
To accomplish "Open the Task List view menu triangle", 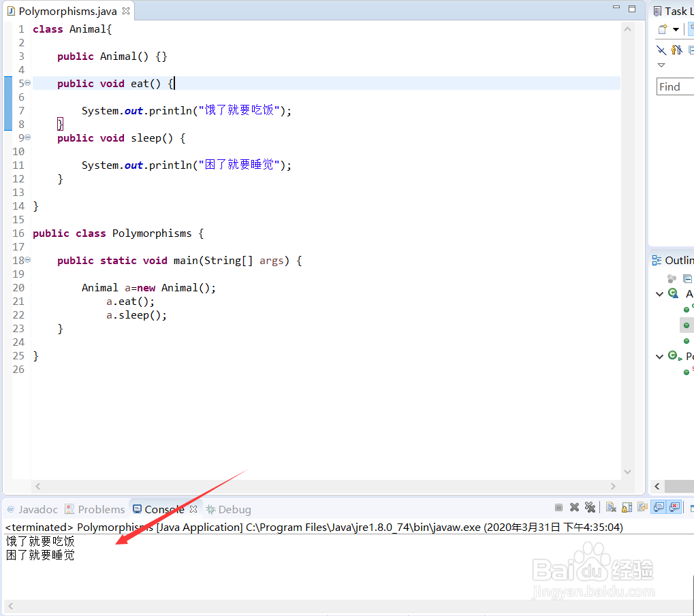I will pyautogui.click(x=661, y=65).
